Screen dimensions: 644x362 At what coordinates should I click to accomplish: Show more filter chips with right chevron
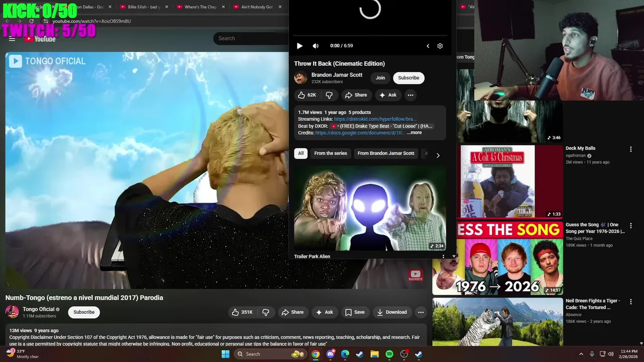(x=438, y=155)
